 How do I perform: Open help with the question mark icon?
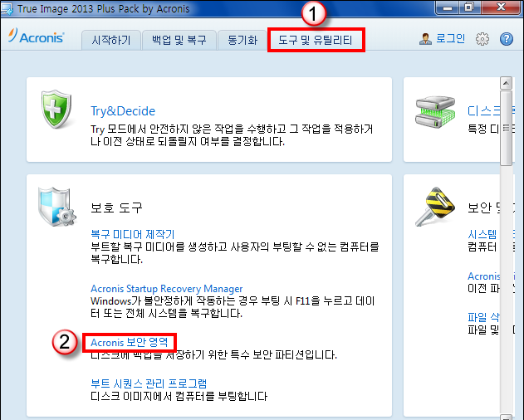[x=507, y=39]
